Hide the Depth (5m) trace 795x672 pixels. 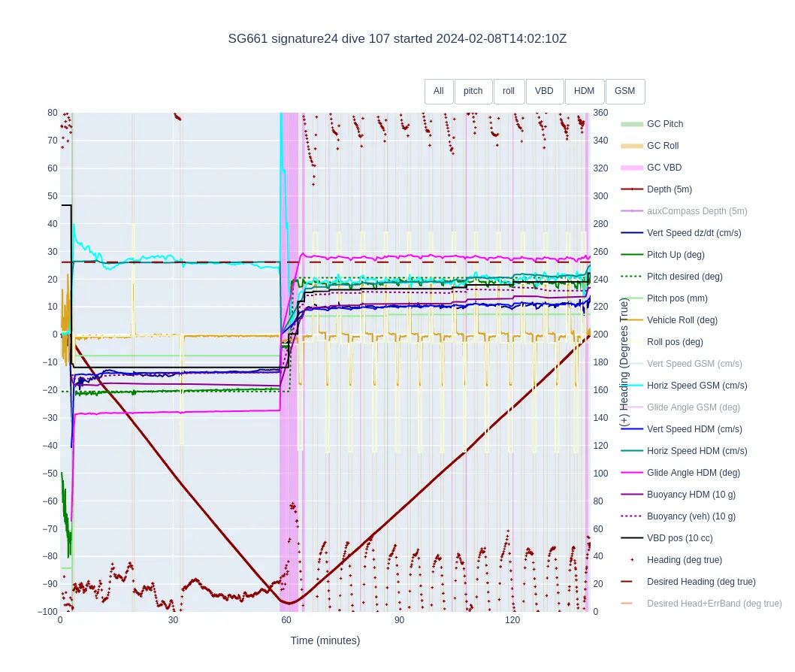[x=669, y=189]
